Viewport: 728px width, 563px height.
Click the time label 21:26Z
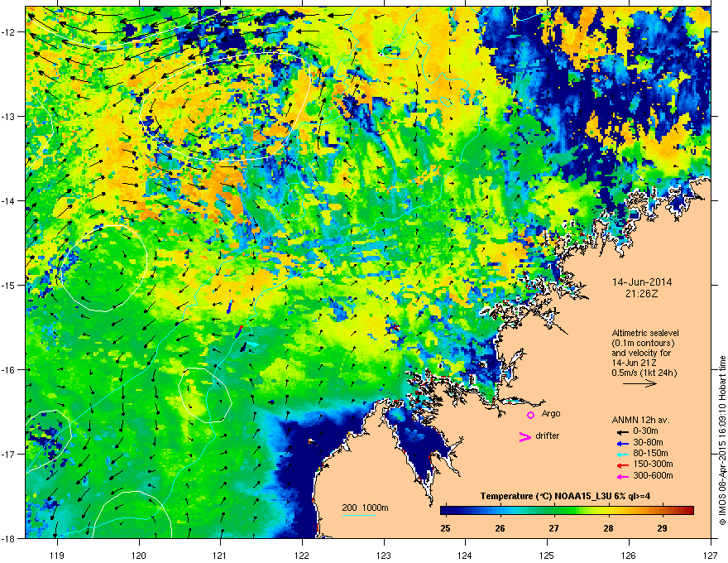[642, 294]
